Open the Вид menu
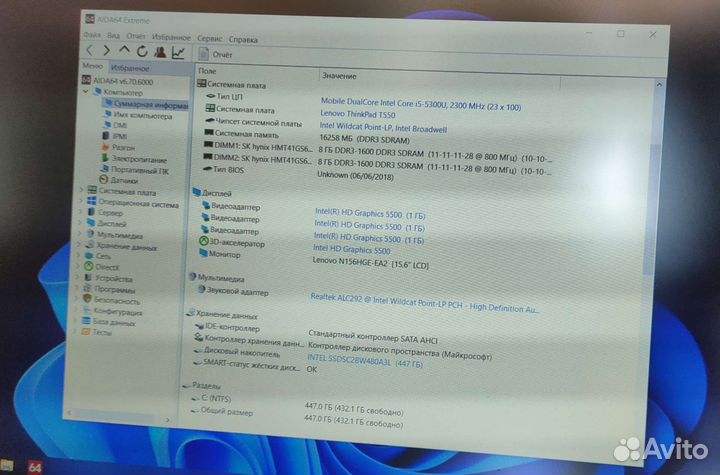720x475 pixels. click(x=113, y=35)
